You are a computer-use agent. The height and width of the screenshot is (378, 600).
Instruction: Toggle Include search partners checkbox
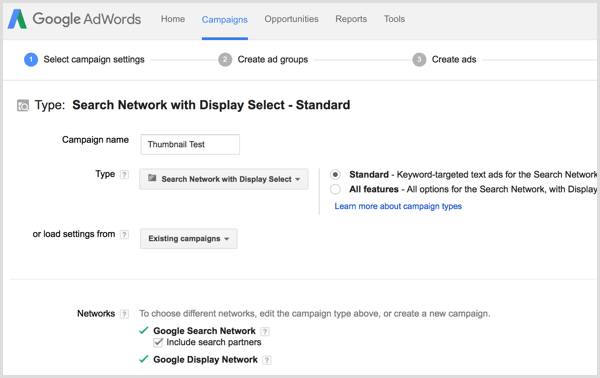[x=158, y=342]
